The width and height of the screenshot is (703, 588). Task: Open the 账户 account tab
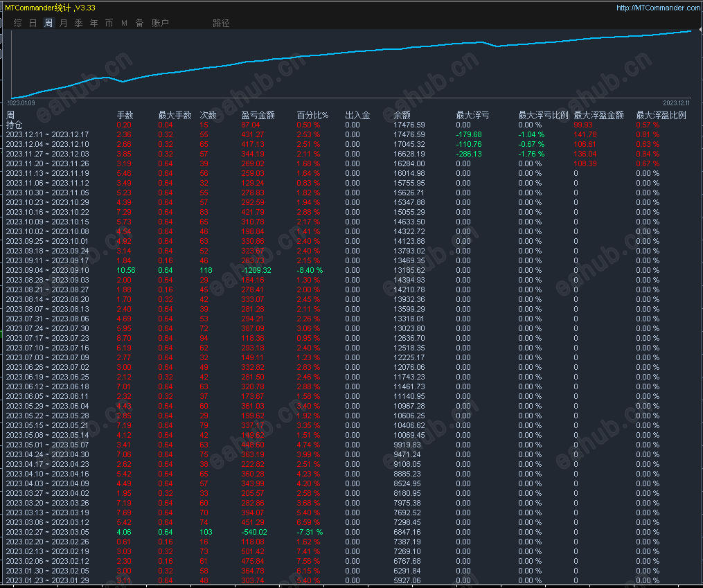coord(160,23)
